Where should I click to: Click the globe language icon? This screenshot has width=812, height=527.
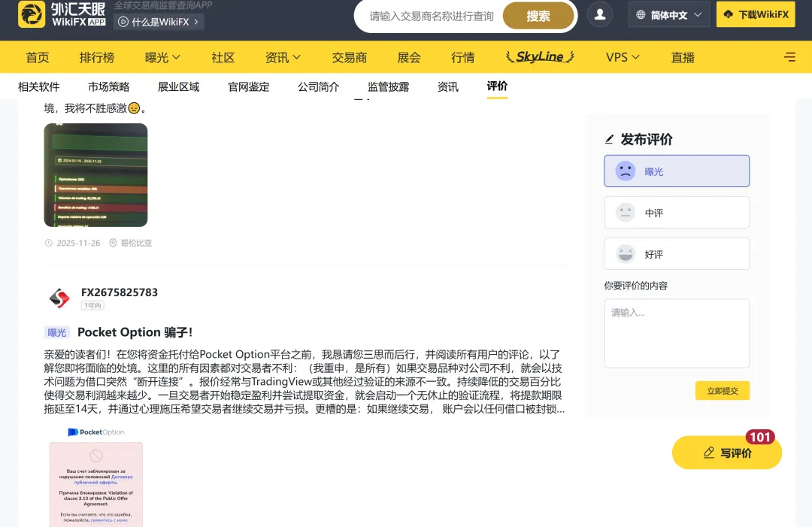pyautogui.click(x=641, y=15)
